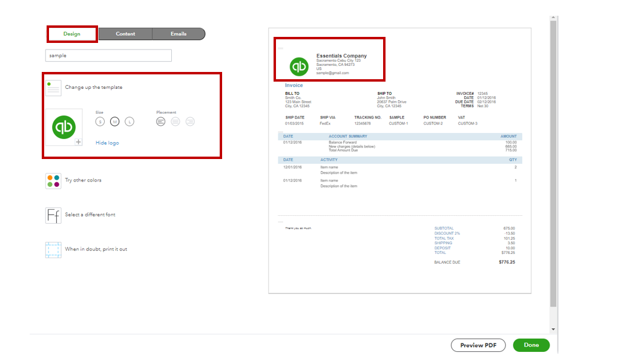Click the When in doubt print it out icon
The image size is (627, 364).
pyautogui.click(x=53, y=249)
